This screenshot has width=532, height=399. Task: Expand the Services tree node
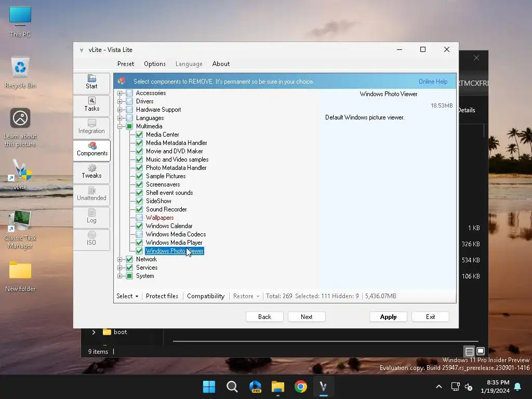pyautogui.click(x=120, y=268)
